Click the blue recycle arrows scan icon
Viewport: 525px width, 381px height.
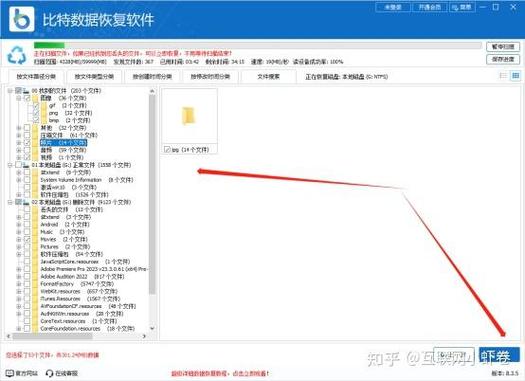17,55
